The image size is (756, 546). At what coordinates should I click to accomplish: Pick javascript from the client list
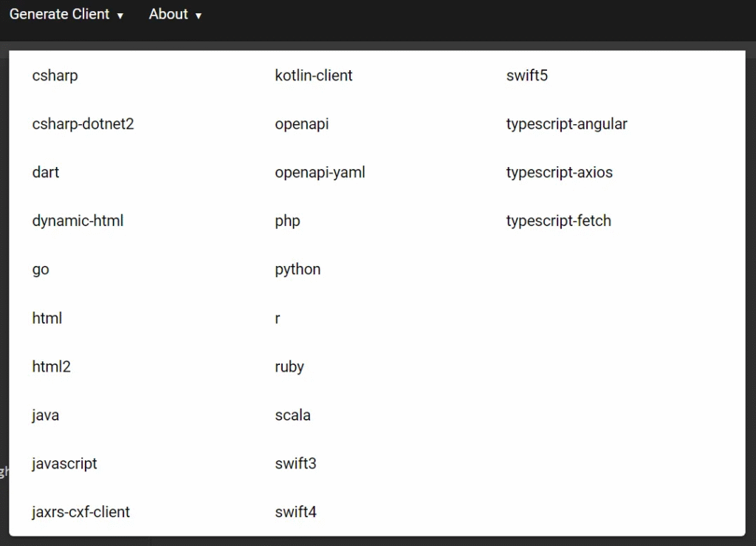[65, 463]
